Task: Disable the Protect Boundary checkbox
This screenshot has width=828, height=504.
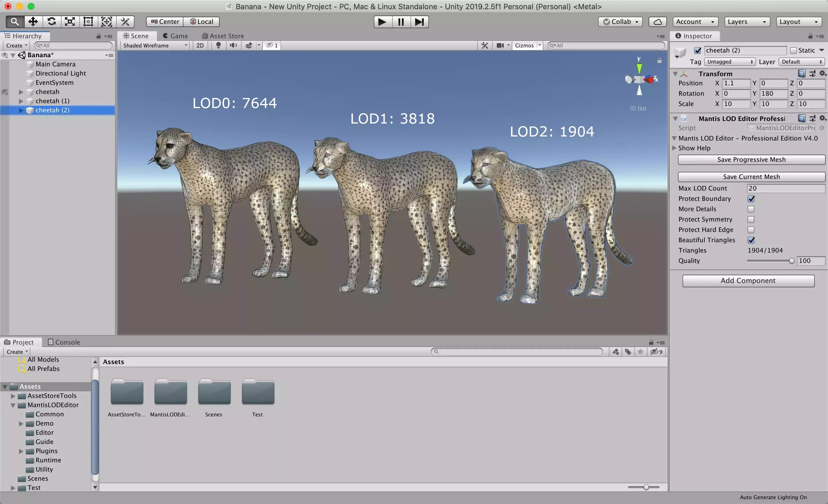Action: tap(751, 199)
